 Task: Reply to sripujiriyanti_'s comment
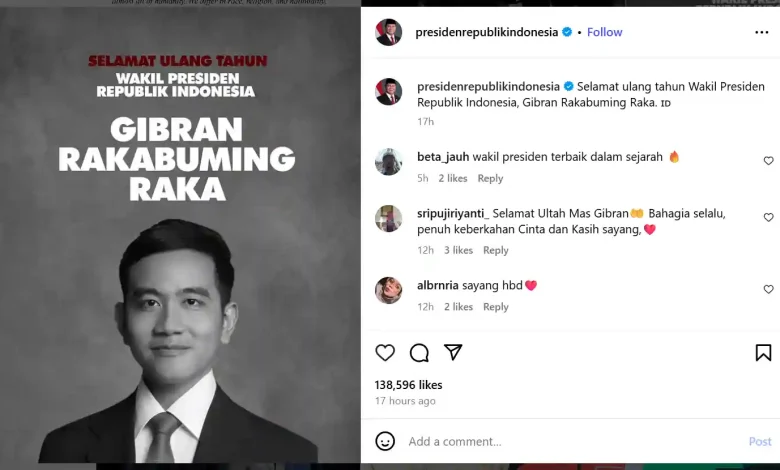[495, 250]
